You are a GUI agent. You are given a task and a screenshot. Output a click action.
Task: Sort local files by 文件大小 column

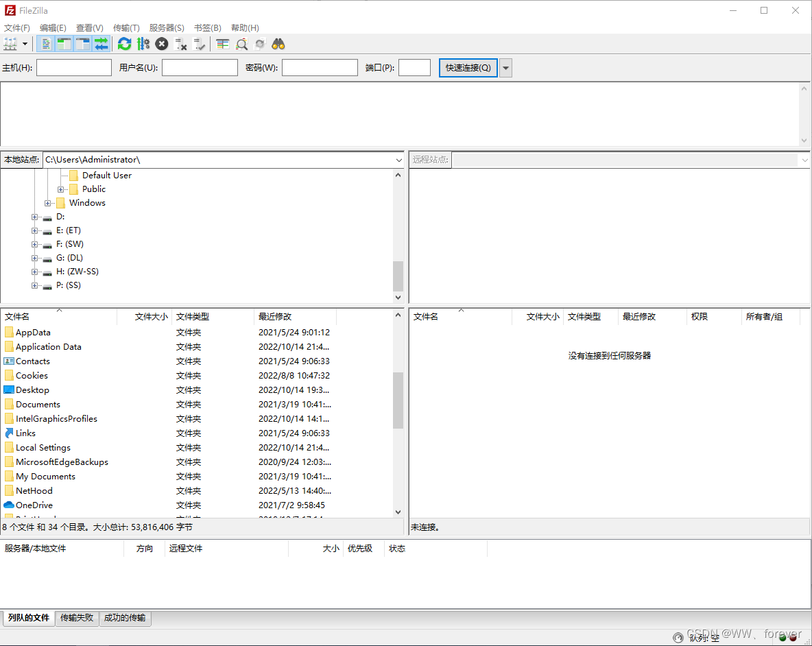point(145,317)
